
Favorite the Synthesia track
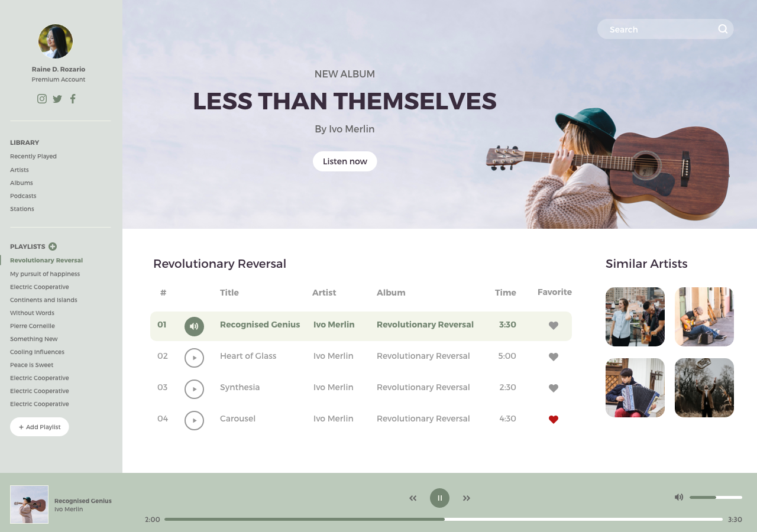[554, 388]
